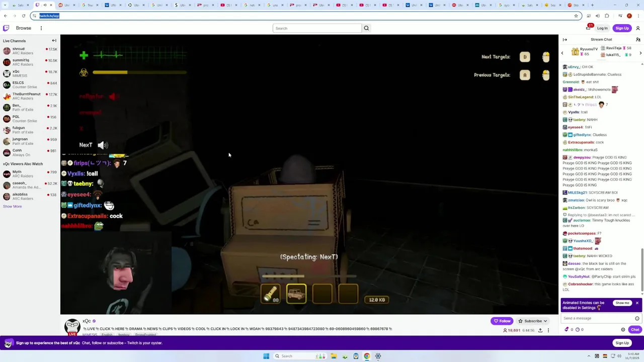Show next gift leaderboard entries

(x=640, y=53)
